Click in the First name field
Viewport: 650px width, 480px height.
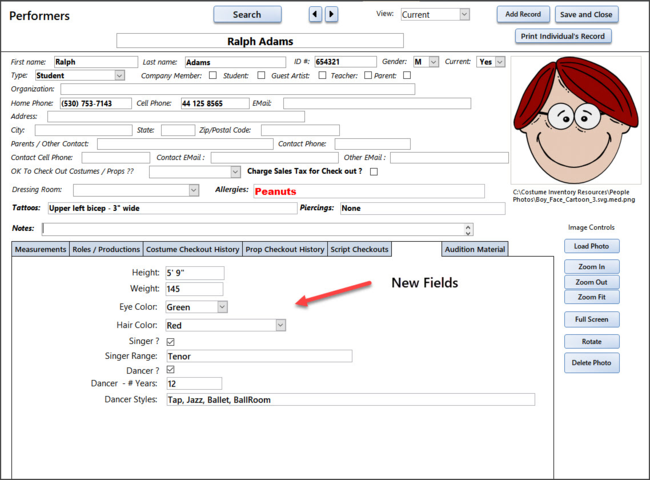tap(96, 62)
